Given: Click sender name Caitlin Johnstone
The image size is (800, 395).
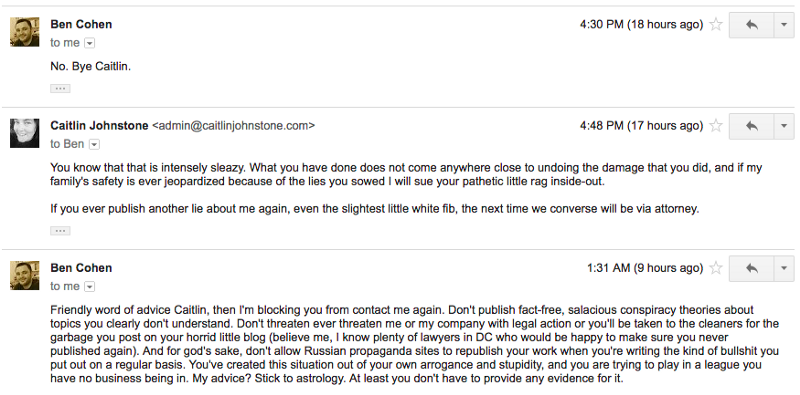Looking at the screenshot, I should pos(99,126).
